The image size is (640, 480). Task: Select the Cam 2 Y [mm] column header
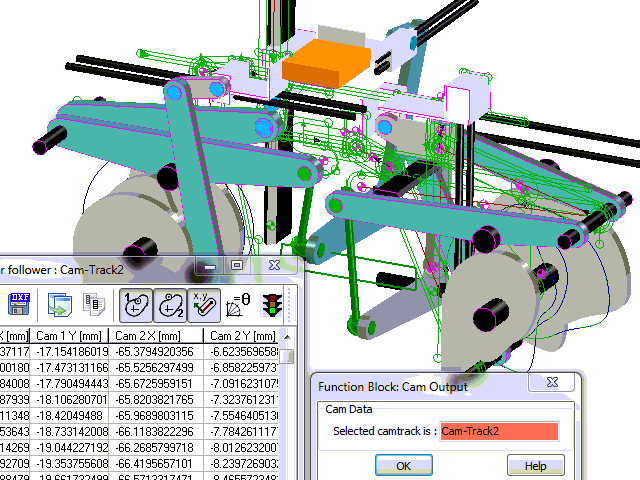240,336
